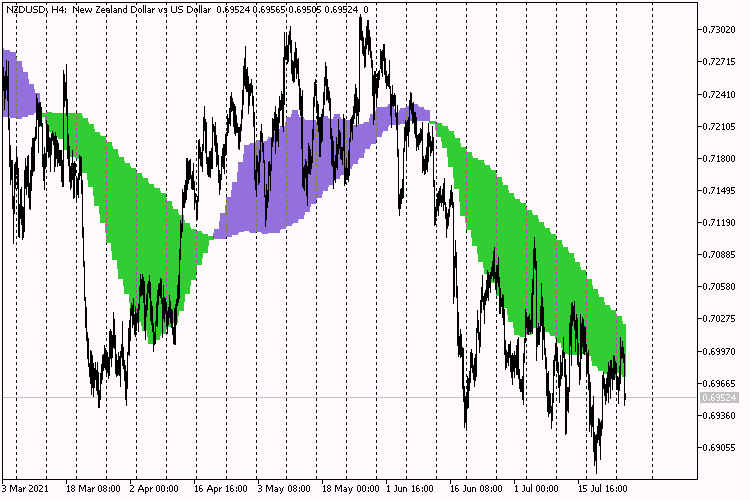Click the 0.69970 price level value

click(x=719, y=351)
